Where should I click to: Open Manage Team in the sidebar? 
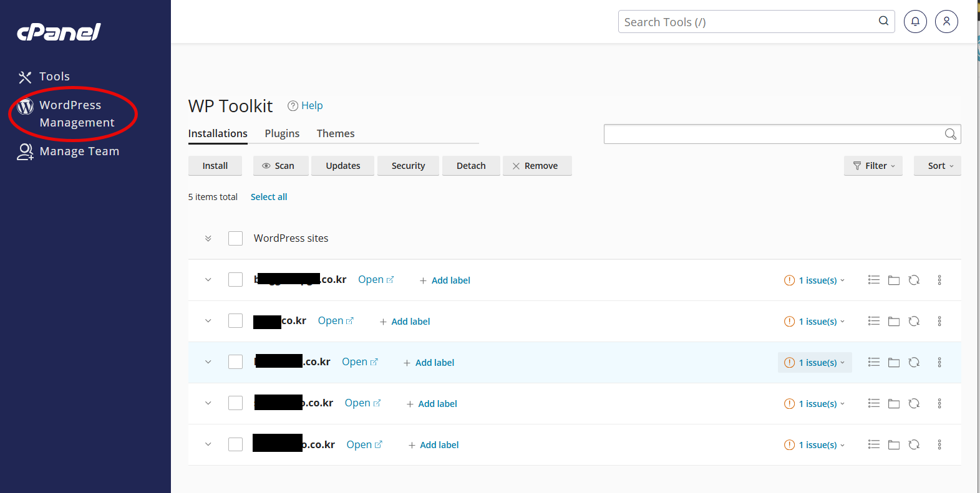click(x=68, y=151)
